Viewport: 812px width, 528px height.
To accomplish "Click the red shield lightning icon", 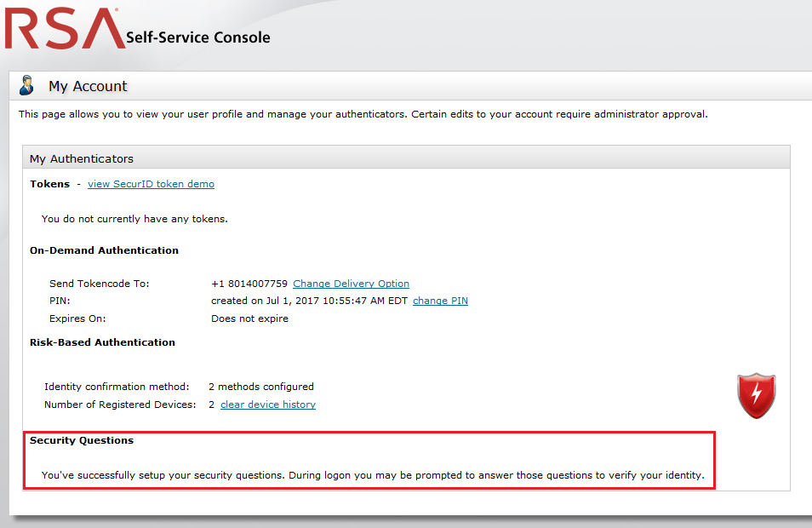I will [x=756, y=396].
